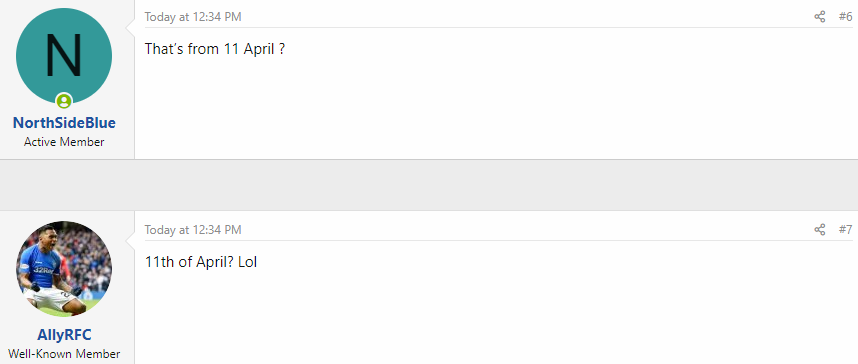This screenshot has width=858, height=364.
Task: Click the timestamp on AllyRFC's post
Action: (193, 230)
